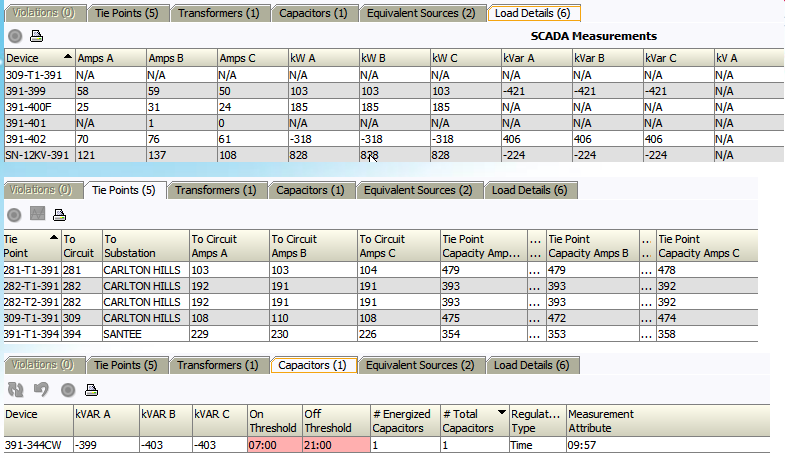Click # Energized Capacitors column header
The height and width of the screenshot is (458, 785).
(405, 421)
